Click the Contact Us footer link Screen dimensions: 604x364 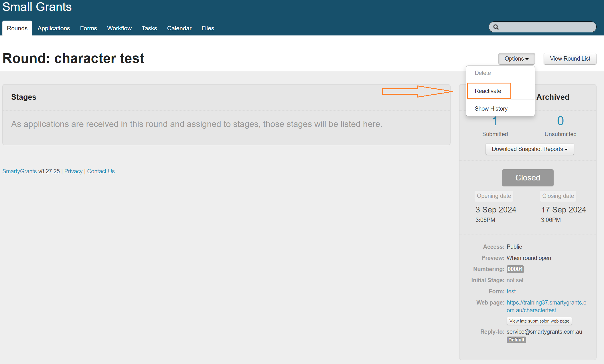click(101, 171)
